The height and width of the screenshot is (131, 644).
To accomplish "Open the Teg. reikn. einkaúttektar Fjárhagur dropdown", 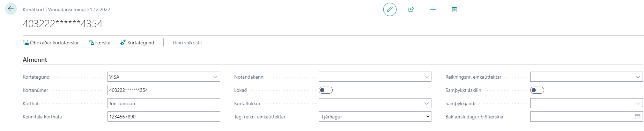I will [375, 117].
